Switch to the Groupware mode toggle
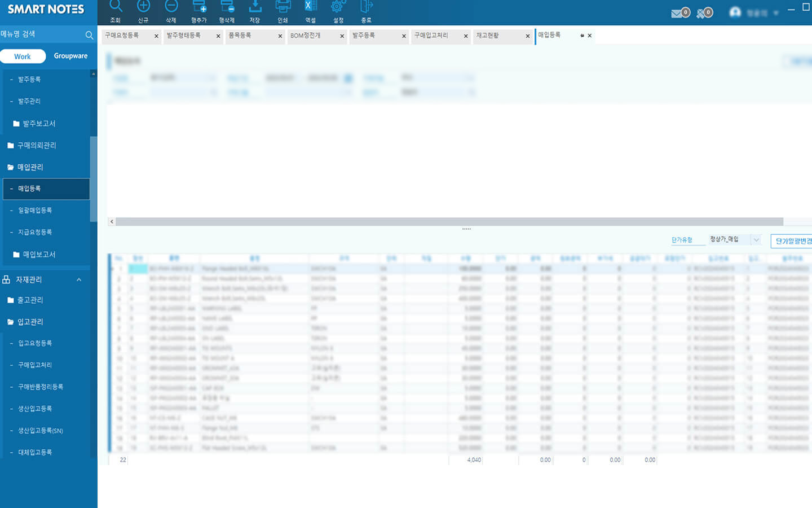This screenshot has height=508, width=812. pyautogui.click(x=70, y=56)
